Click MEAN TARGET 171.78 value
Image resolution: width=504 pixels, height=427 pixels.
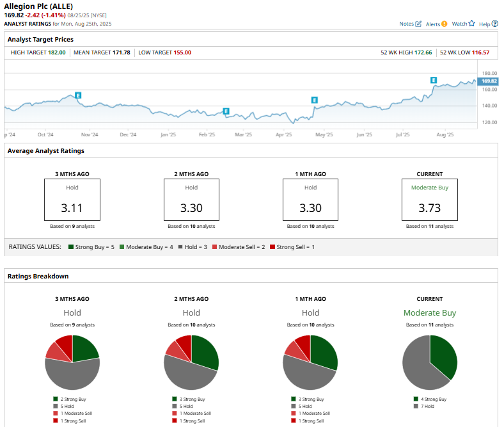121,52
